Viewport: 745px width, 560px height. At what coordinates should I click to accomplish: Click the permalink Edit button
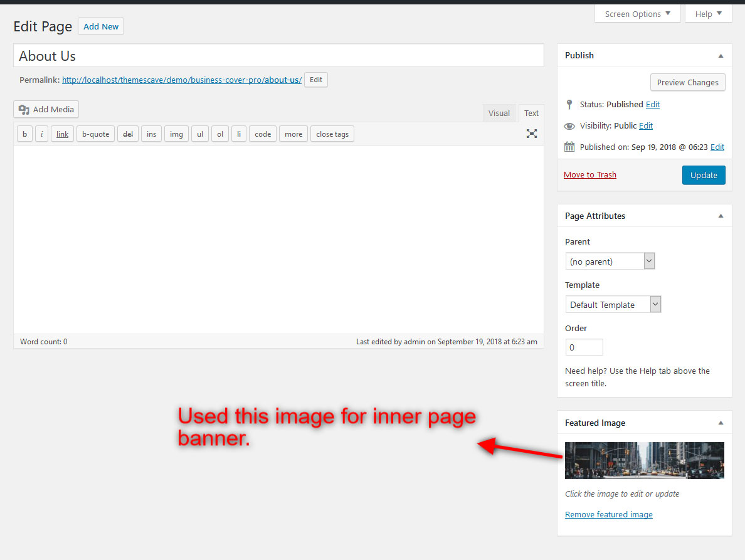tap(316, 80)
